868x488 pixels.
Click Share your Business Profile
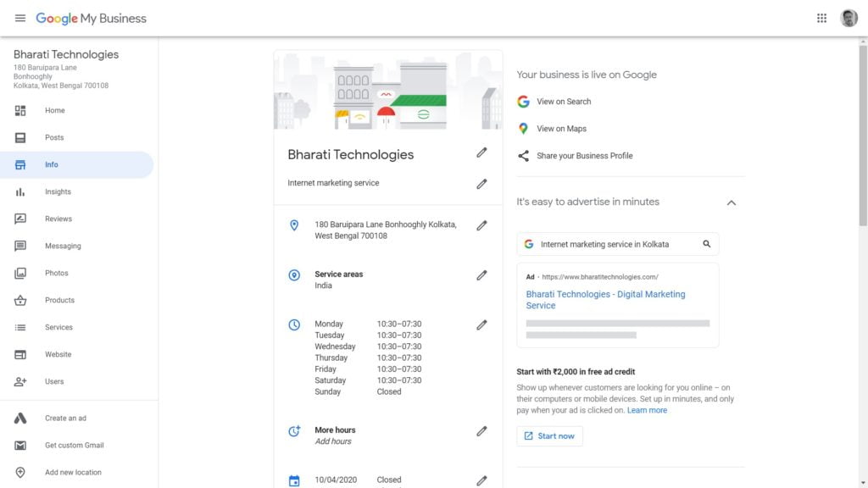[585, 156]
